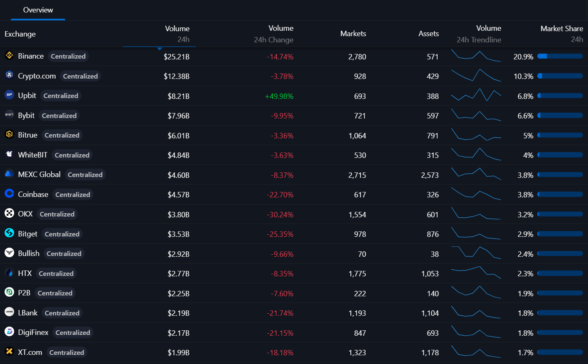Click Centralized tag next to XT.com

point(66,352)
